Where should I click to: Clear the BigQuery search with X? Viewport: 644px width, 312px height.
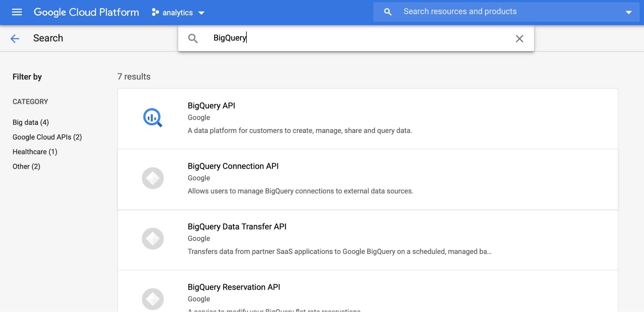click(x=519, y=39)
